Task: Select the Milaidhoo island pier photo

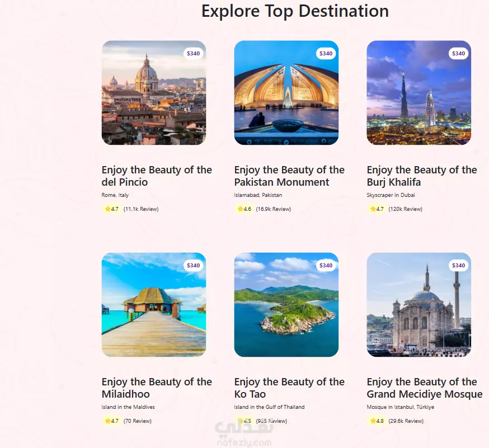Action: [153, 305]
